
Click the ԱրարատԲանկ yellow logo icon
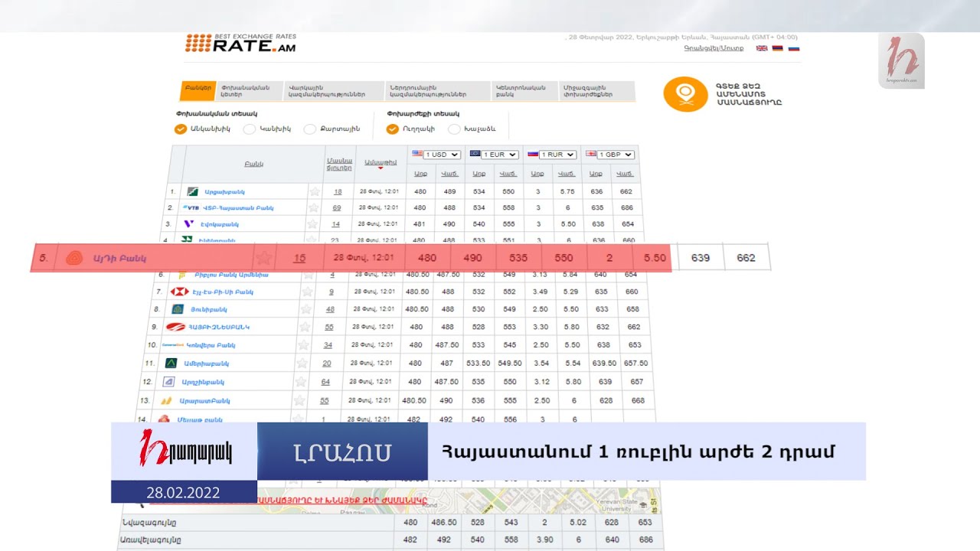[x=167, y=400]
